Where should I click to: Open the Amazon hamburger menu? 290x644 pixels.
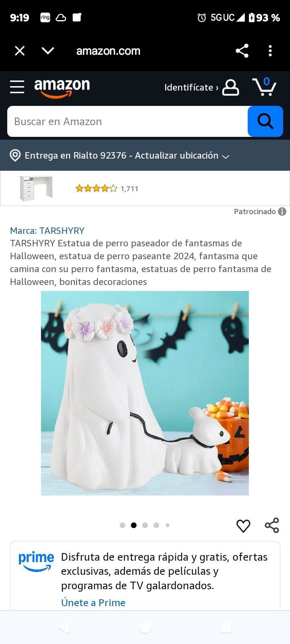click(17, 87)
